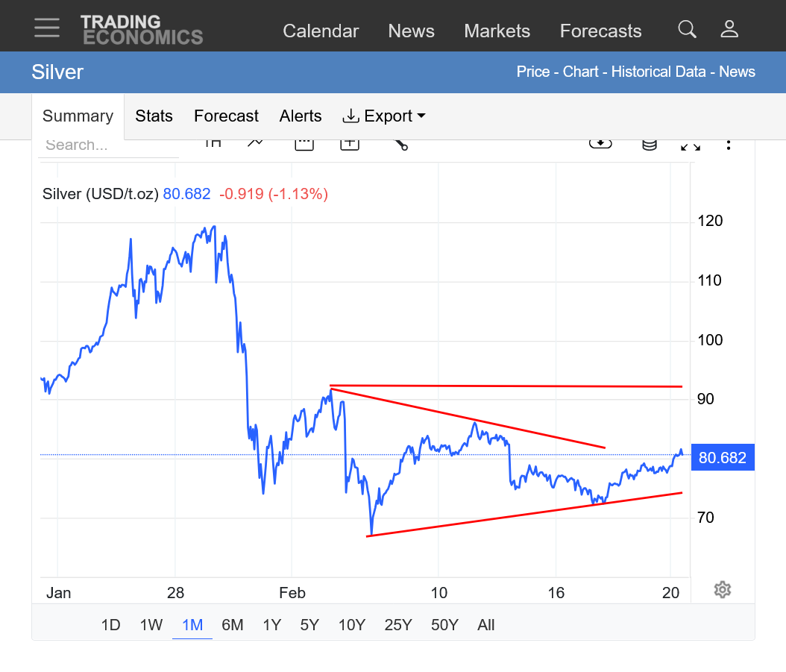Open the user account icon
Image resolution: width=786 pixels, height=672 pixels.
[x=729, y=30]
